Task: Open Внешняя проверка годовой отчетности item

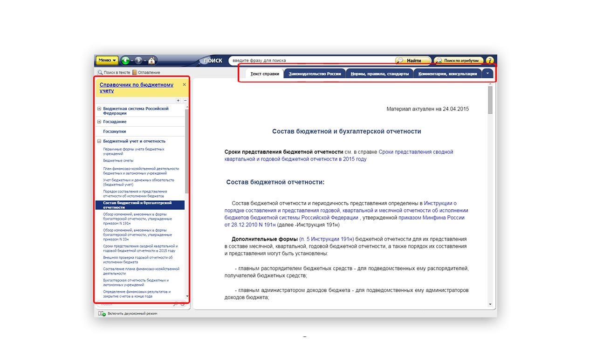Action: (x=138, y=260)
